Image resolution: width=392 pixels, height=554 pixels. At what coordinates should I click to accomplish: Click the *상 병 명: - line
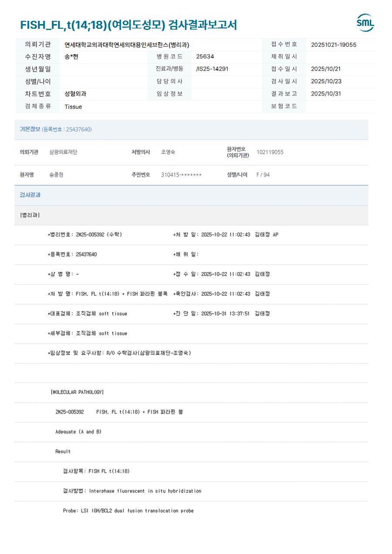coord(63,274)
